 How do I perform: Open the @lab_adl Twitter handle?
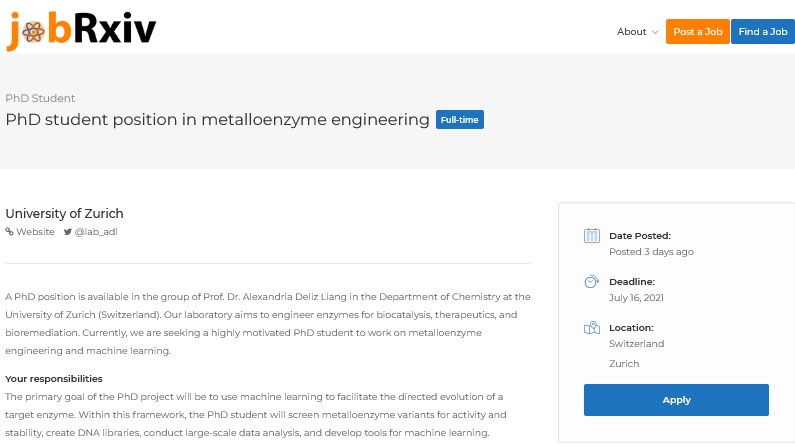[96, 232]
